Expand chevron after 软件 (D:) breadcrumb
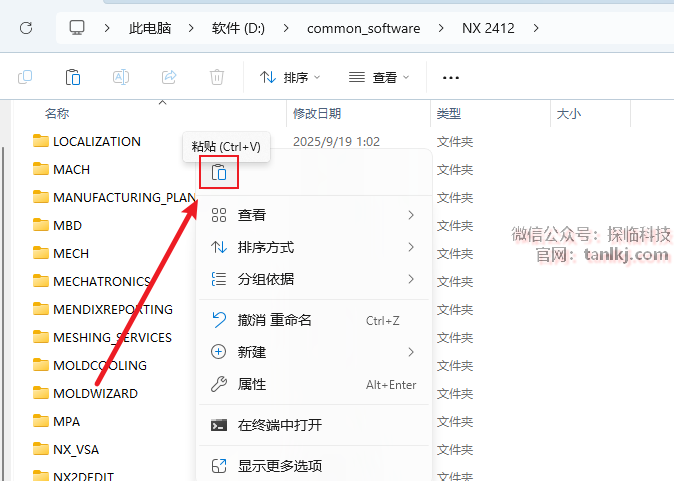Image resolution: width=674 pixels, height=481 pixels. tap(286, 28)
